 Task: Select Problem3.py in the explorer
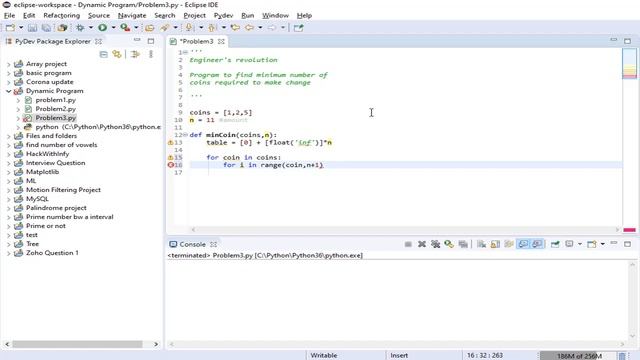(56, 118)
